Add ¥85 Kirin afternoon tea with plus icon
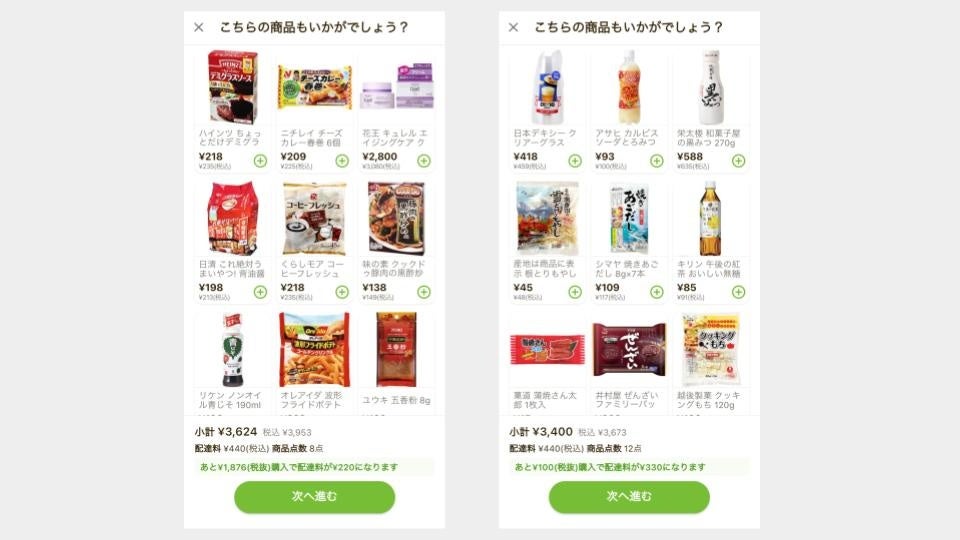Viewport: 960px width, 540px height. tap(738, 292)
